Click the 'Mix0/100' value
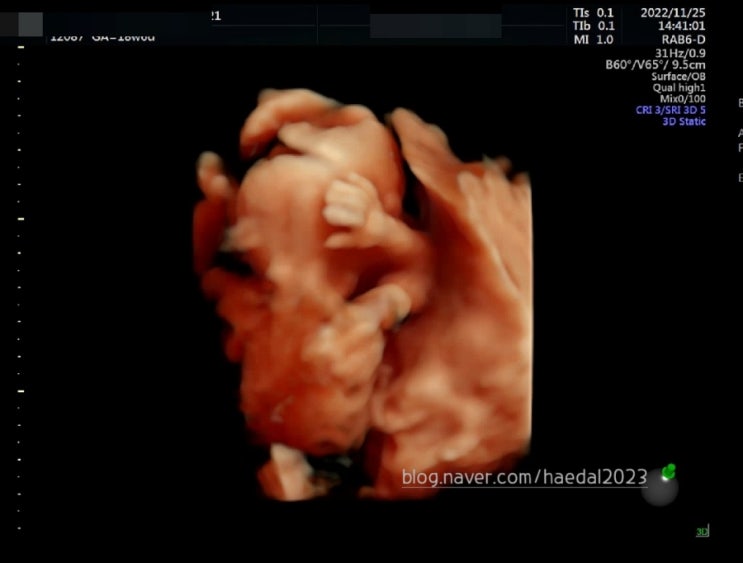The height and width of the screenshot is (563, 743). pos(682,99)
